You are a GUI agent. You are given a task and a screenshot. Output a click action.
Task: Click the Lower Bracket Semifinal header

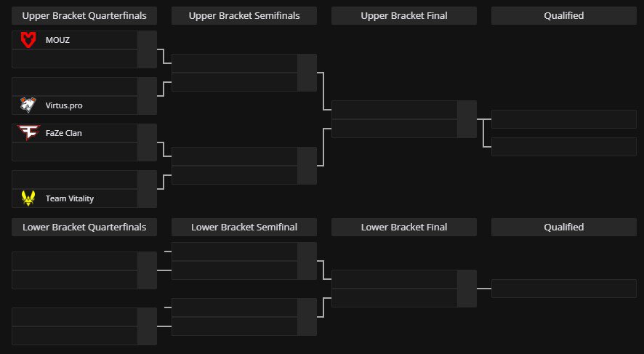coord(244,227)
